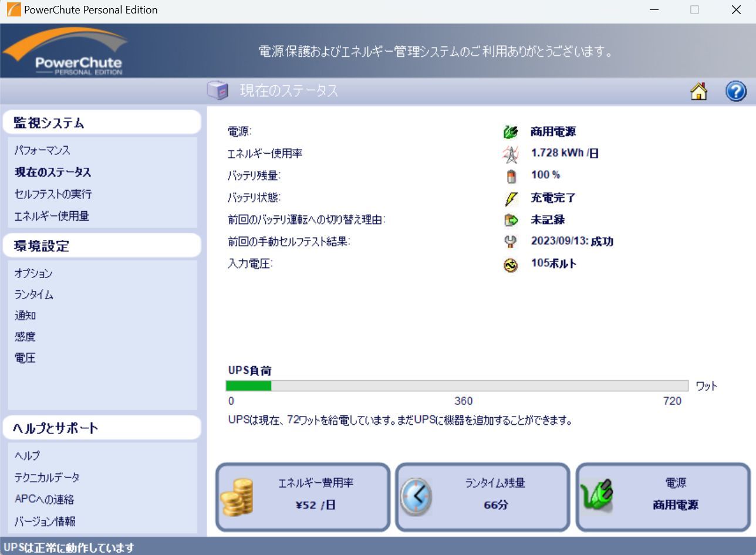756x555 pixels.
Task: Click the power tower icon for energy usage
Action: (511, 154)
